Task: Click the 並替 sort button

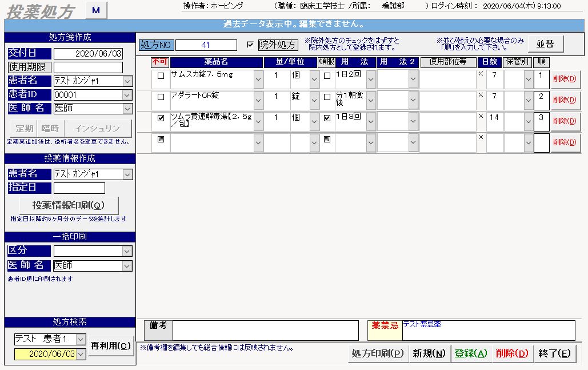Action: 545,44
